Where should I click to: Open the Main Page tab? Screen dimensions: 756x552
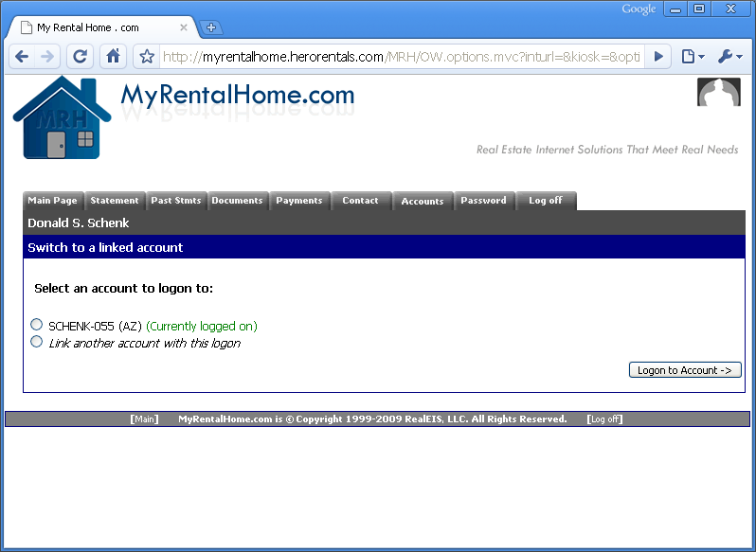52,201
